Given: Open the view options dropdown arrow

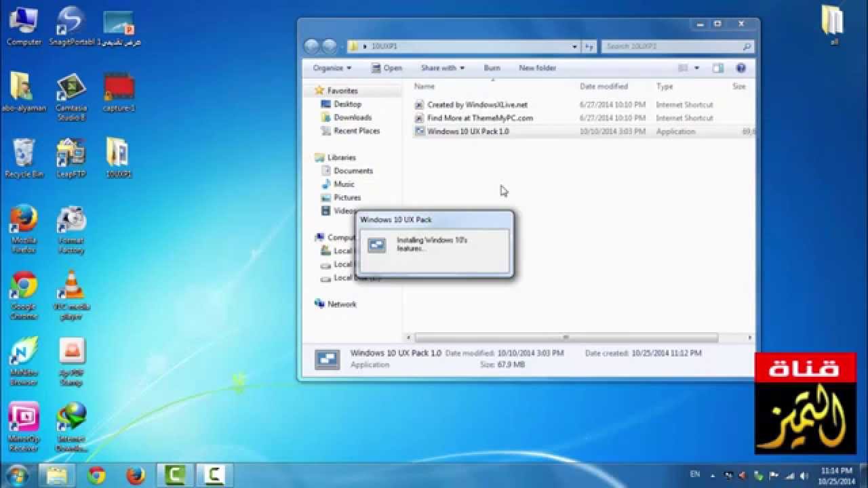Looking at the screenshot, I should click(x=697, y=68).
